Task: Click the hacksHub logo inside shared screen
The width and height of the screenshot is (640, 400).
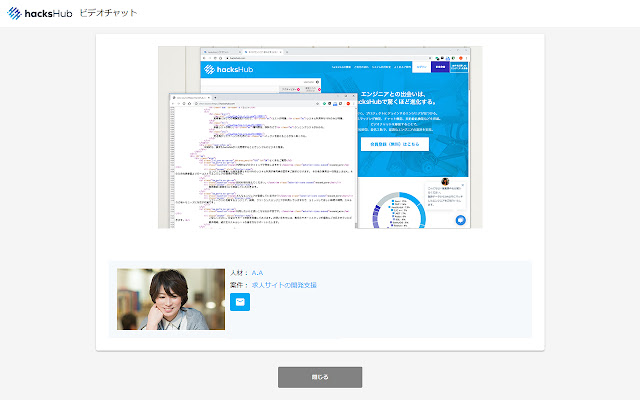Action: click(229, 69)
